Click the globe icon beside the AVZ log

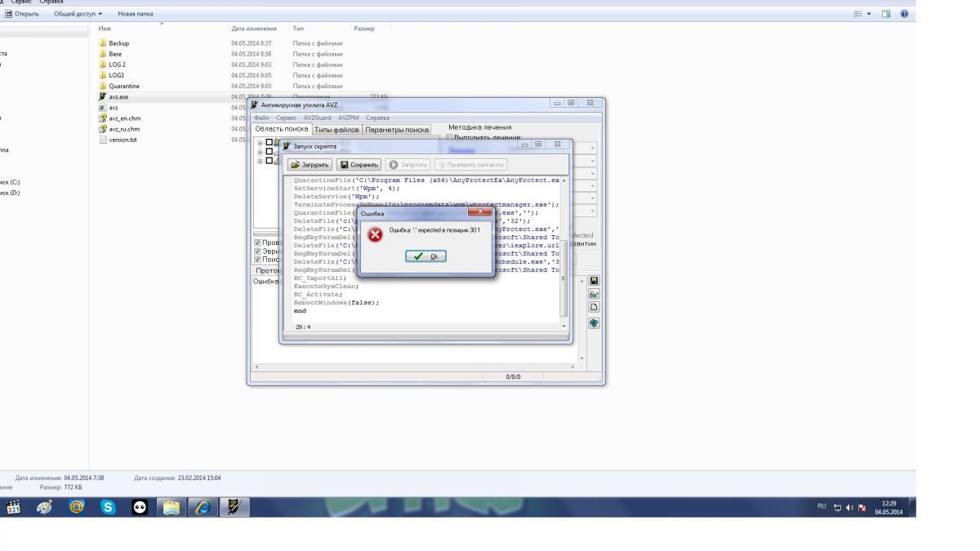pyautogui.click(x=594, y=323)
